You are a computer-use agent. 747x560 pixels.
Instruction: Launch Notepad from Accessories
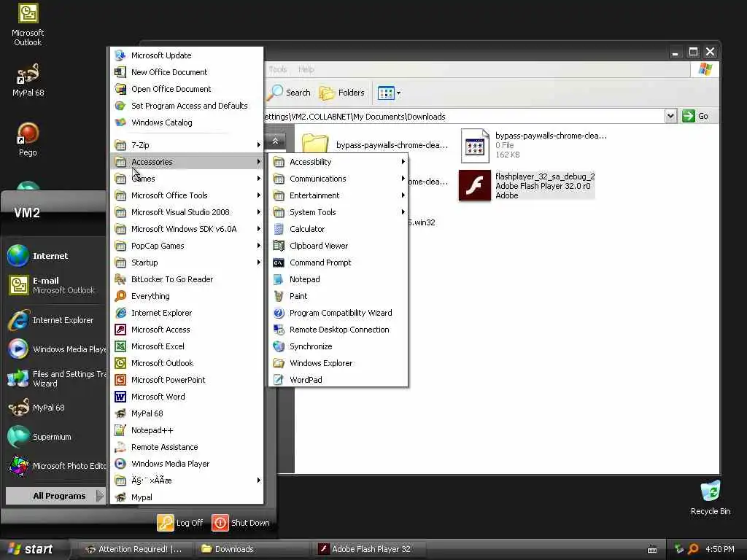(x=338, y=279)
